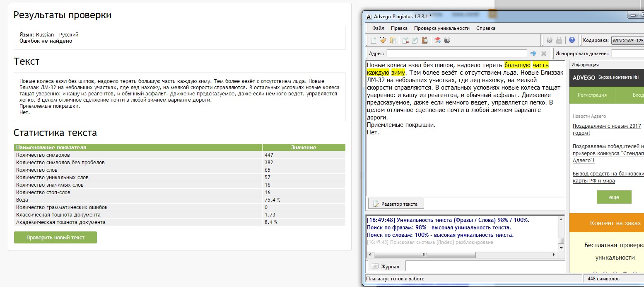Click the Яndex разблокирована log entry
Image resolution: width=644 pixels, height=287 pixels.
[x=430, y=242]
